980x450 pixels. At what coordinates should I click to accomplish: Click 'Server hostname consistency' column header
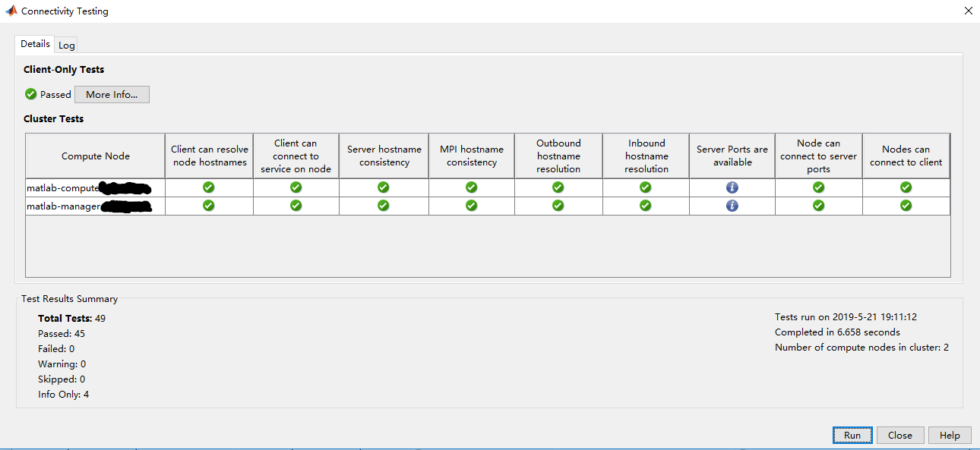pyautogui.click(x=384, y=156)
